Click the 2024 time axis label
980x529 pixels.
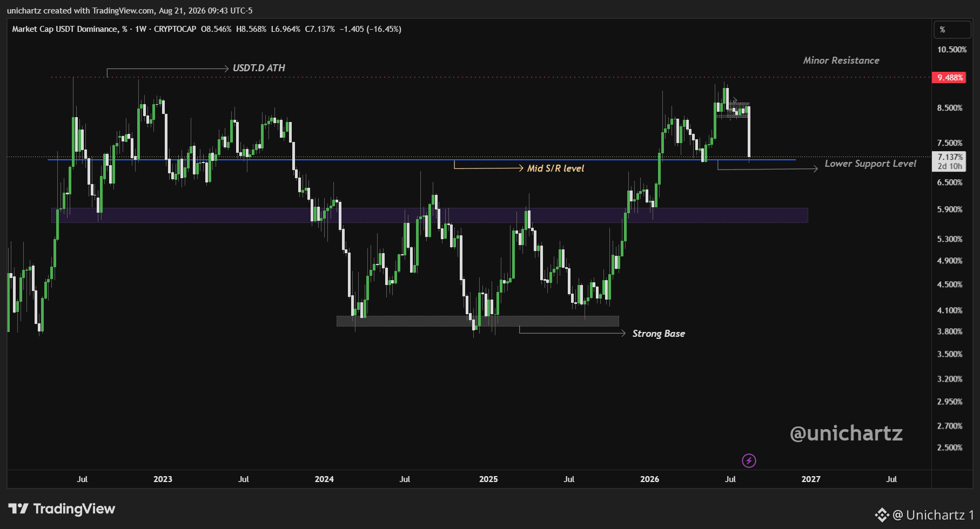click(x=324, y=479)
